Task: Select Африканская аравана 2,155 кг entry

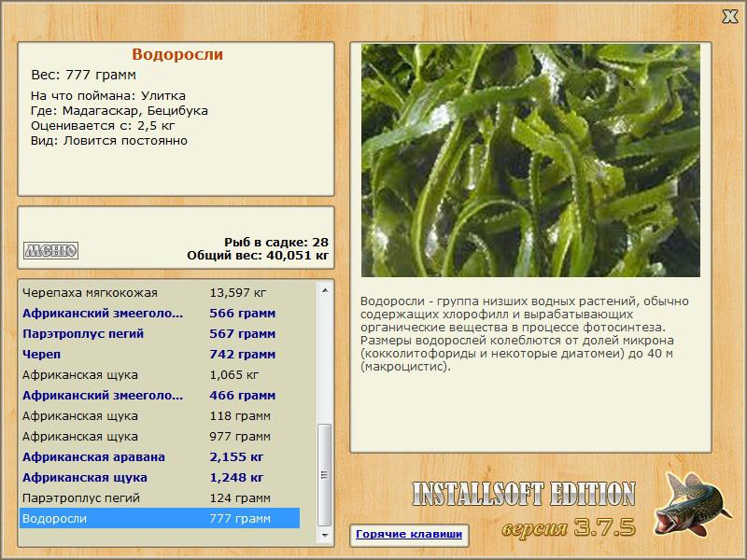Action: [x=160, y=456]
